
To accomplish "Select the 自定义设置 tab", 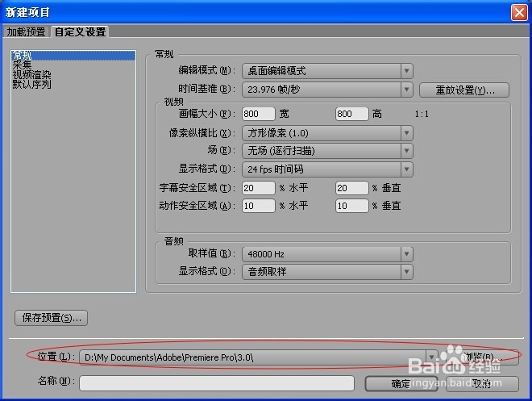I will [80, 32].
